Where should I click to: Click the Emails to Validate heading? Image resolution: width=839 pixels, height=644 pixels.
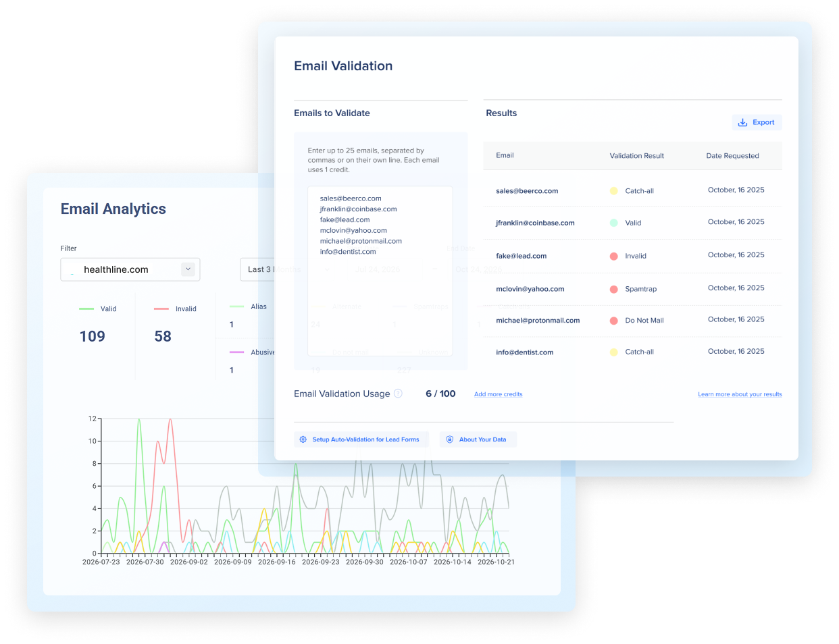click(332, 113)
